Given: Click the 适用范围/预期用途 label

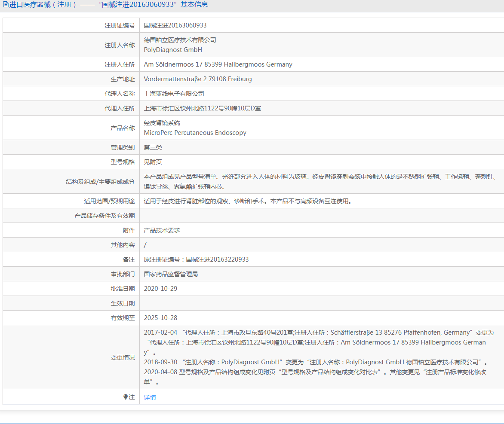Looking at the screenshot, I should coord(109,201).
